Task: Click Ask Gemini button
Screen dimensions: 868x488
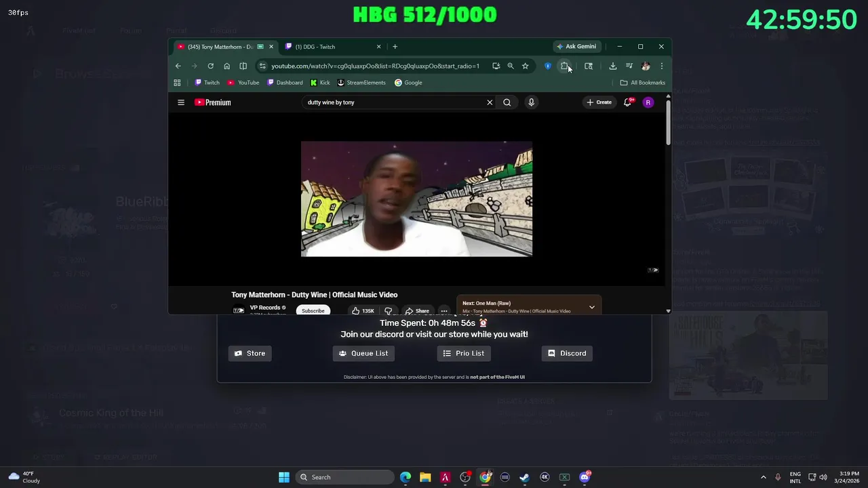Action: pyautogui.click(x=576, y=47)
